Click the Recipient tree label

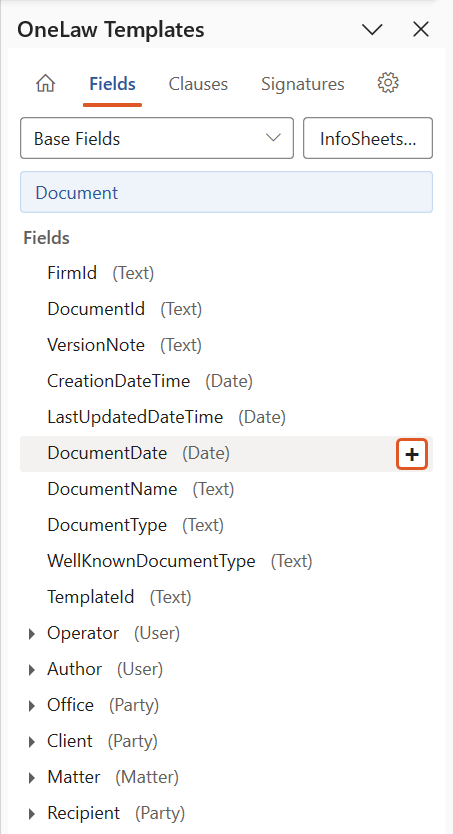(x=83, y=813)
